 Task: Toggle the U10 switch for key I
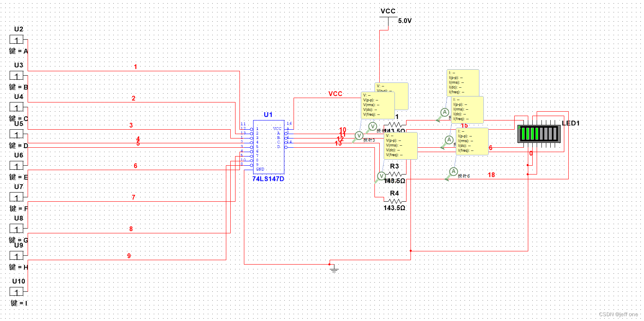[x=16, y=292]
